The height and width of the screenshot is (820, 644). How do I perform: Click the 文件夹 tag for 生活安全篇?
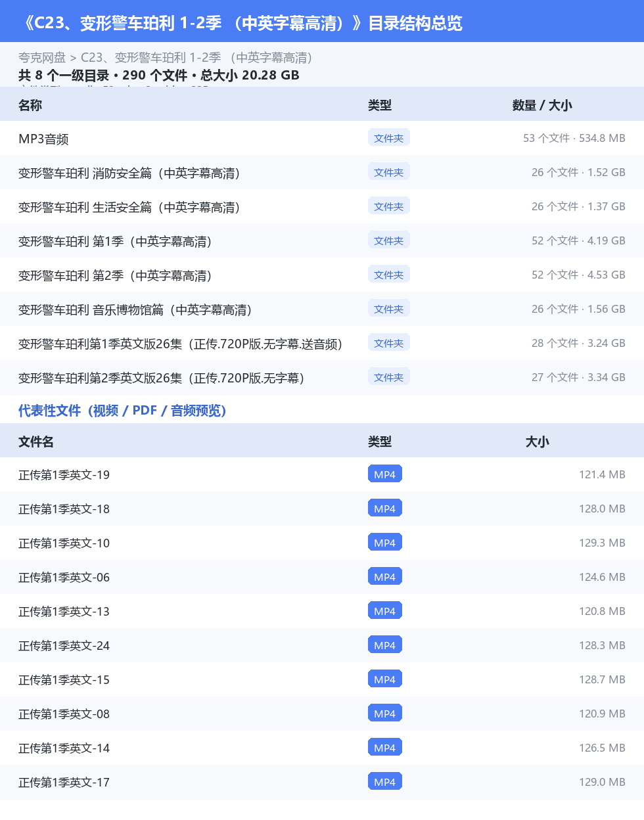[x=389, y=206]
